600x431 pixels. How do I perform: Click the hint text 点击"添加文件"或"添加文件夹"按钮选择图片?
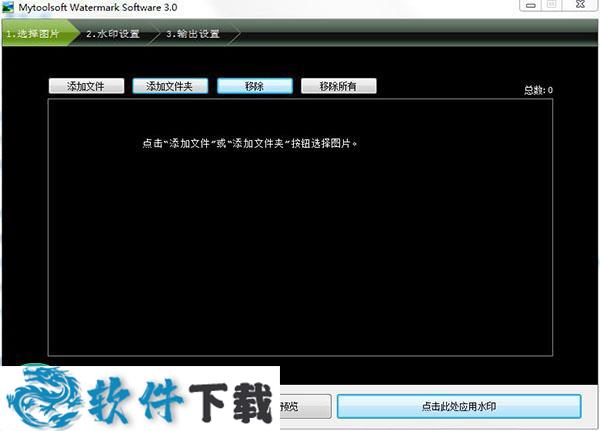pos(249,144)
